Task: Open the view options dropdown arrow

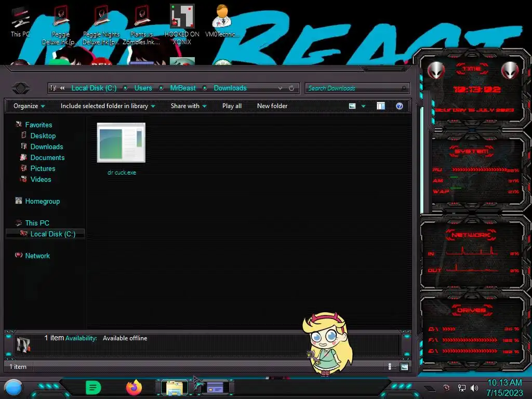Action: click(363, 106)
